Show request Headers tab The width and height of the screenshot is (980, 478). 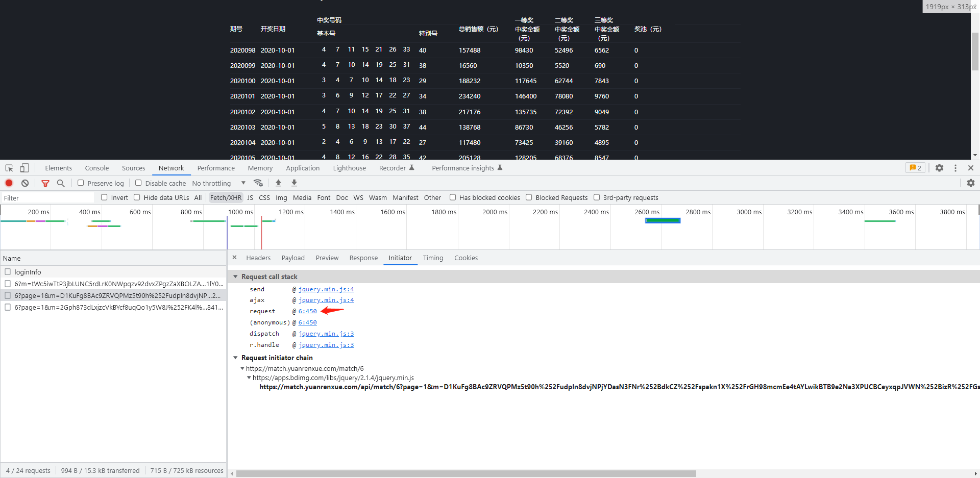258,258
